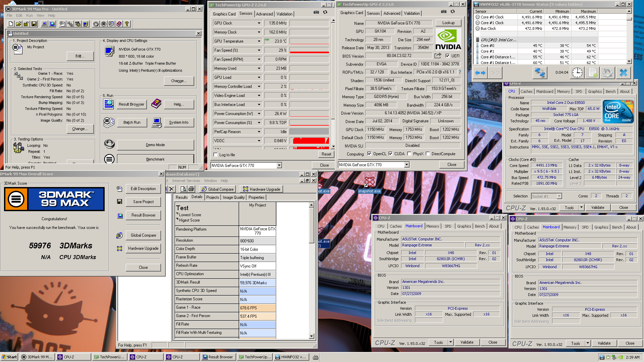Click the blue X close-sensors icon in HWiNFO
Screen dimensions: 644x362
click(624, 73)
